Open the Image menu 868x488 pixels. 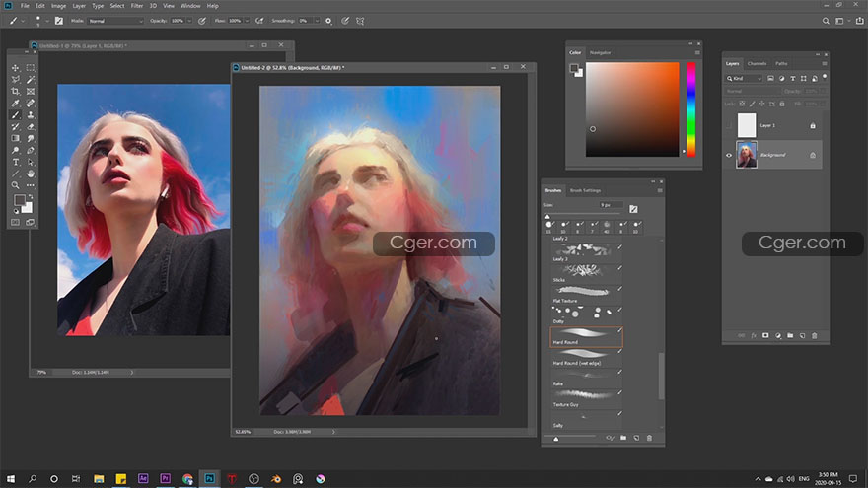[58, 6]
